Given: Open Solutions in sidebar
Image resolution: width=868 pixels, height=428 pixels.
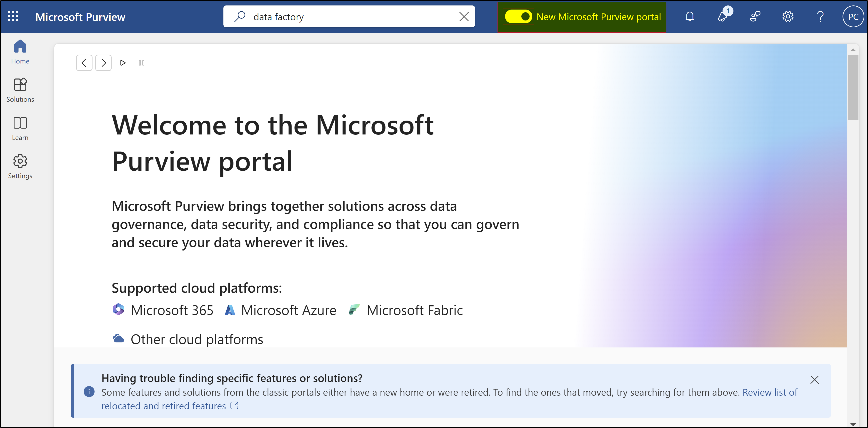Looking at the screenshot, I should coord(20,90).
